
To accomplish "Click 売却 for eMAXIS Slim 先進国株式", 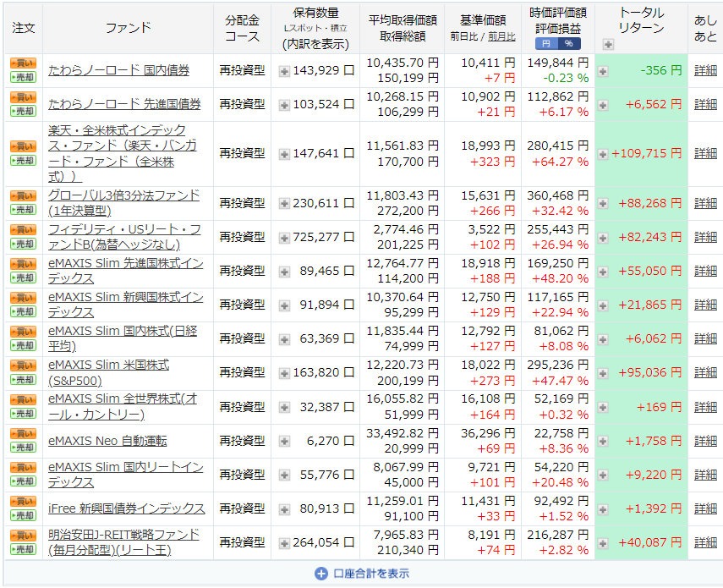I will 23,278.
